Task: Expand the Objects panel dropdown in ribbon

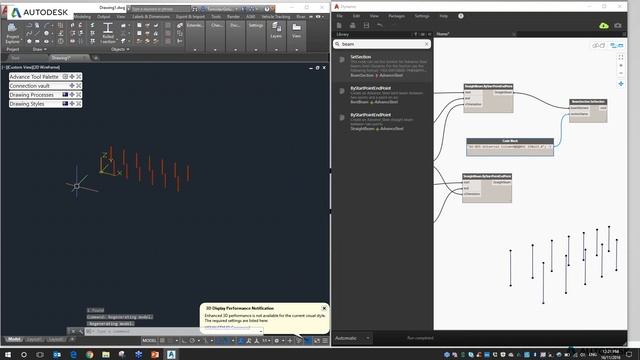Action: click(120, 49)
